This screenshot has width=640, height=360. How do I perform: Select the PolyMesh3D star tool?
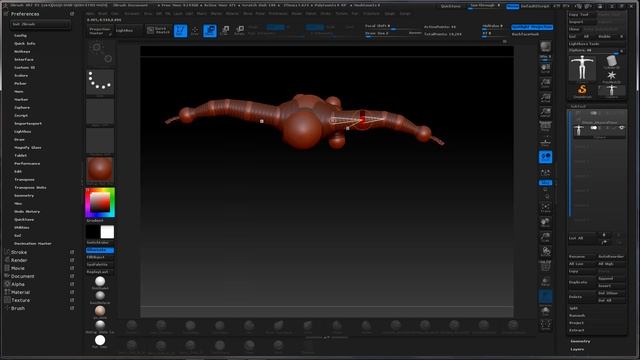(x=611, y=76)
